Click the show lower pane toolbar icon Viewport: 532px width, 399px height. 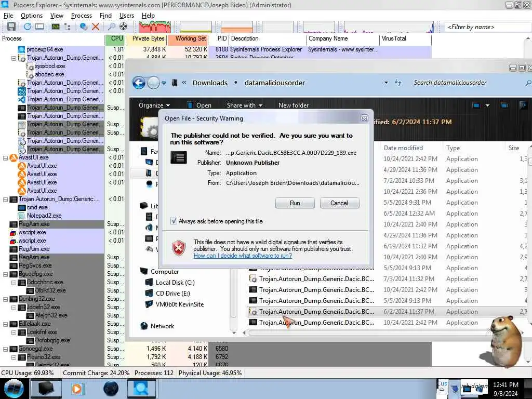pyautogui.click(x=39, y=27)
